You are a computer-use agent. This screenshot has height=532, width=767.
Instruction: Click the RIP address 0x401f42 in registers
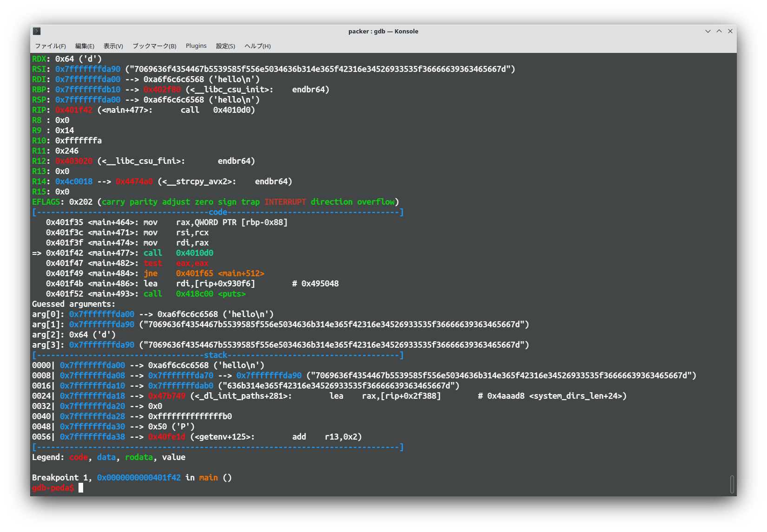74,110
